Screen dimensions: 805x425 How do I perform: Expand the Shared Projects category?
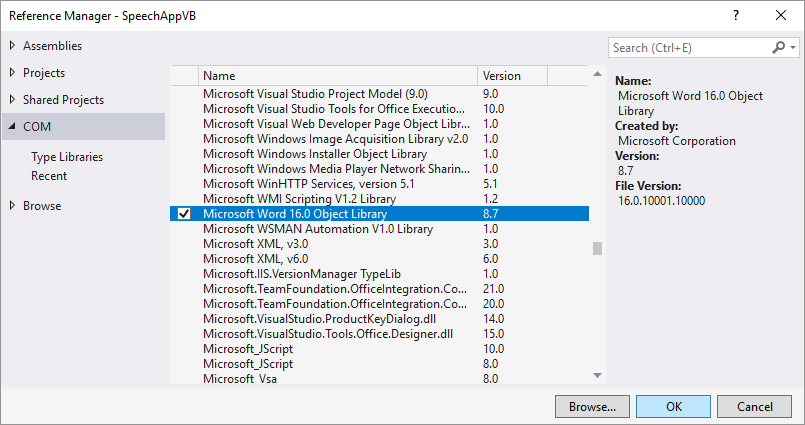coord(12,100)
